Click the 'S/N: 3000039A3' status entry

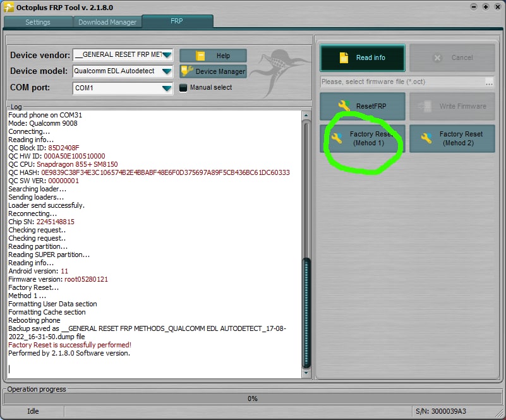tap(441, 411)
